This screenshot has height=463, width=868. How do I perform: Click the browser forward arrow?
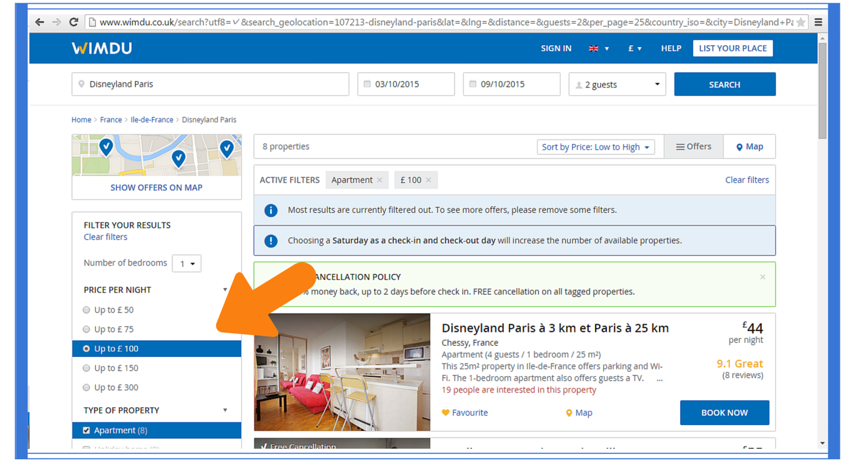coord(57,22)
